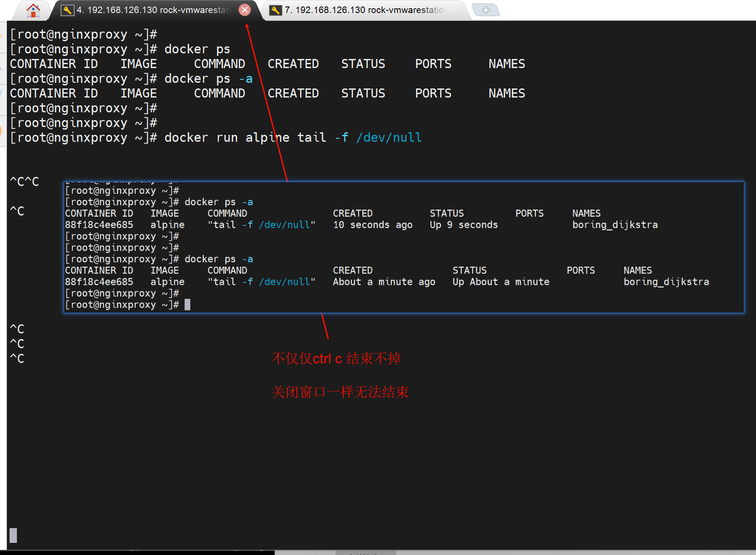Viewport: 756px width, 555px height.
Task: Click the boring_dijkstra name in the last listing
Action: pos(666,282)
